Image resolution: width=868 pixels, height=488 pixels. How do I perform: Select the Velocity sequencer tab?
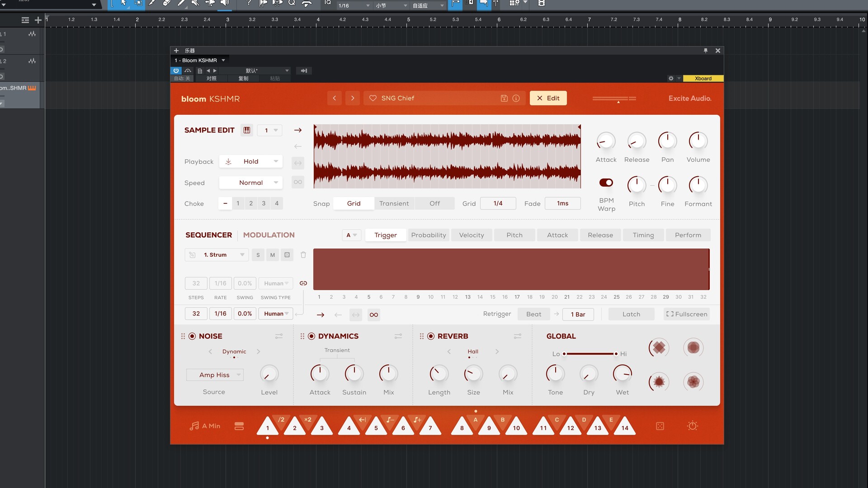pyautogui.click(x=472, y=235)
